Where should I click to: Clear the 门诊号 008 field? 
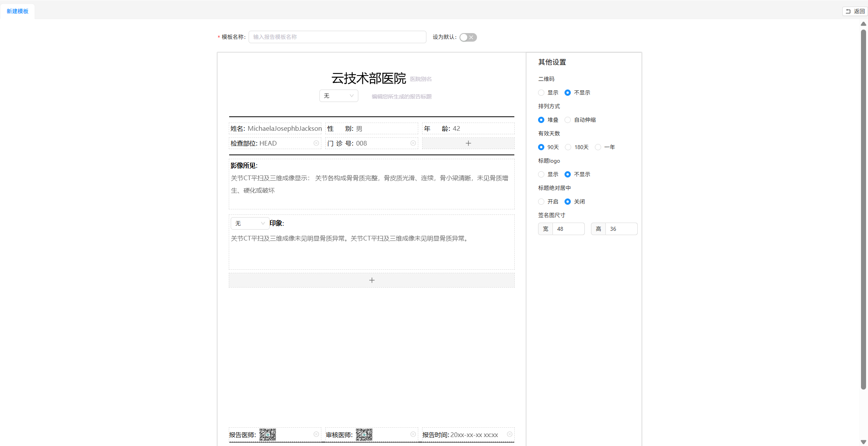[413, 143]
